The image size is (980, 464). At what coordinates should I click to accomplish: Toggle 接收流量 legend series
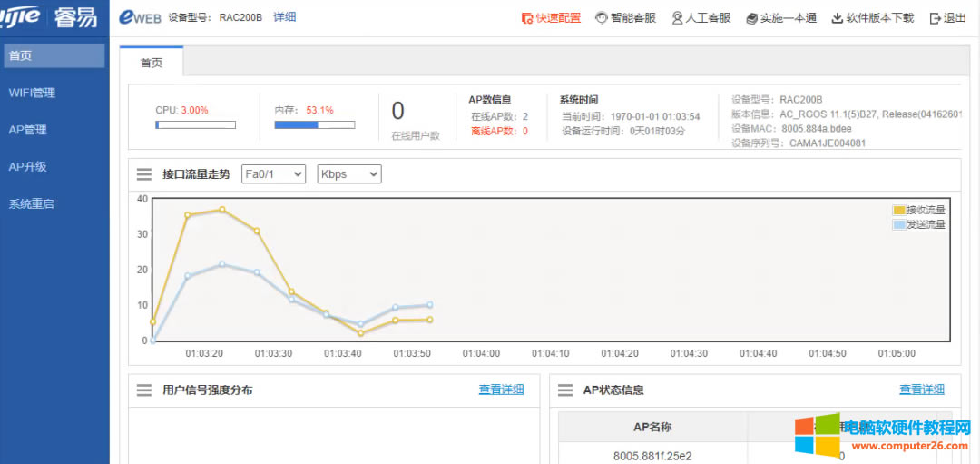pos(918,210)
